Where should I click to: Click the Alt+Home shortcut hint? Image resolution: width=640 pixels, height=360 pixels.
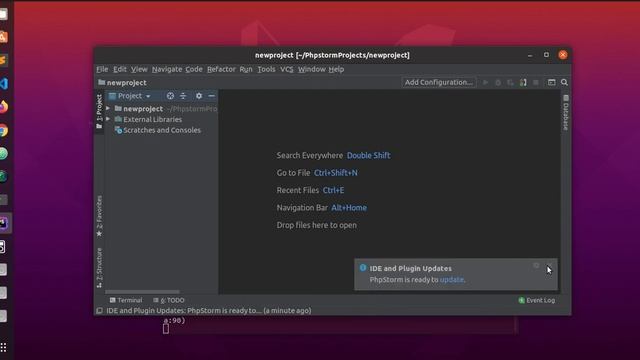pos(349,208)
